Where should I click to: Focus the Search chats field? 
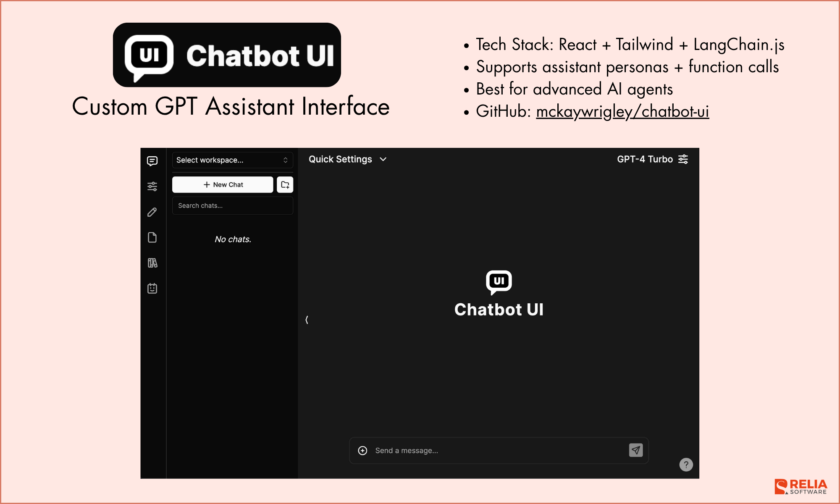point(233,205)
